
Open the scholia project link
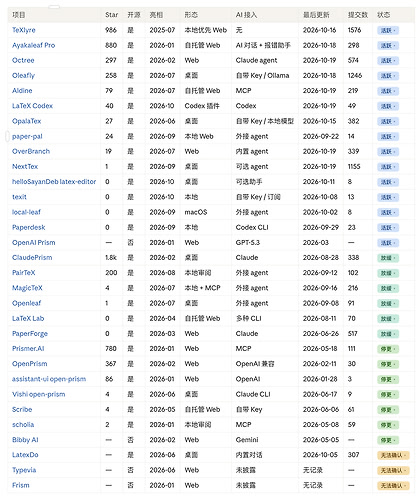tap(23, 425)
